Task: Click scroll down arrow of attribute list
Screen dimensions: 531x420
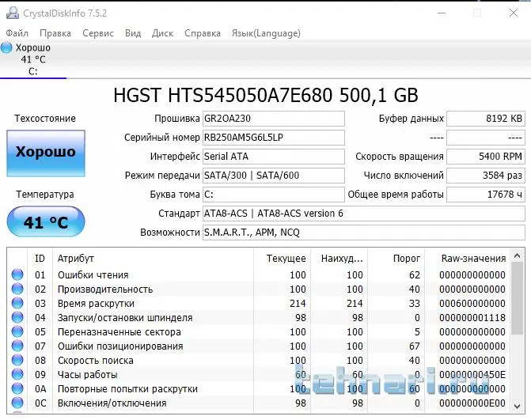Action: coord(517,406)
